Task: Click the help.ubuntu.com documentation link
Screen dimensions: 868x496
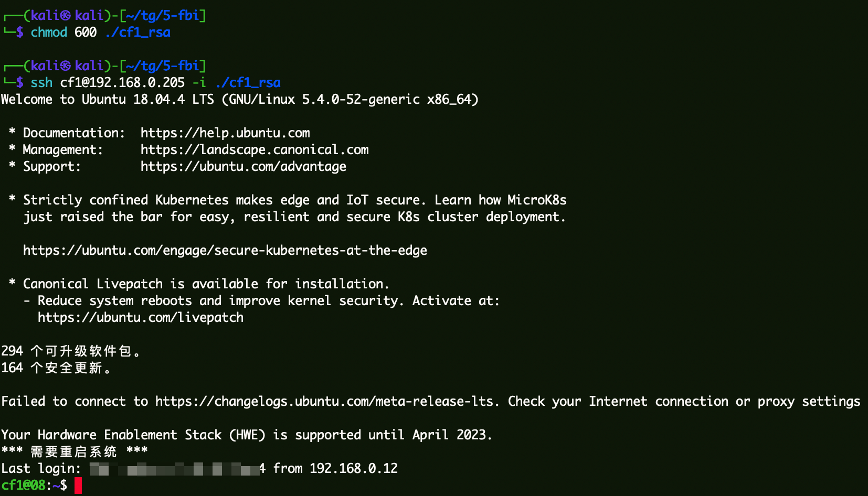Action: coord(225,133)
